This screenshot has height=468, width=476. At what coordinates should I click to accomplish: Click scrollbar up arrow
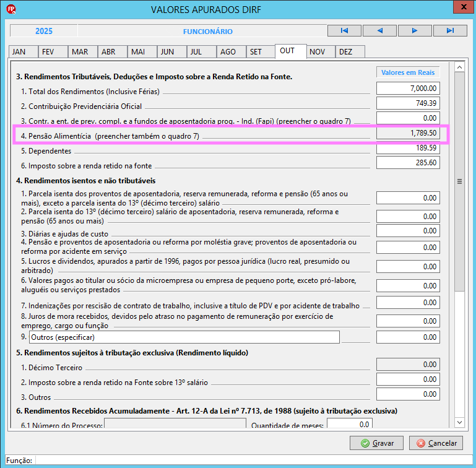(459, 67)
